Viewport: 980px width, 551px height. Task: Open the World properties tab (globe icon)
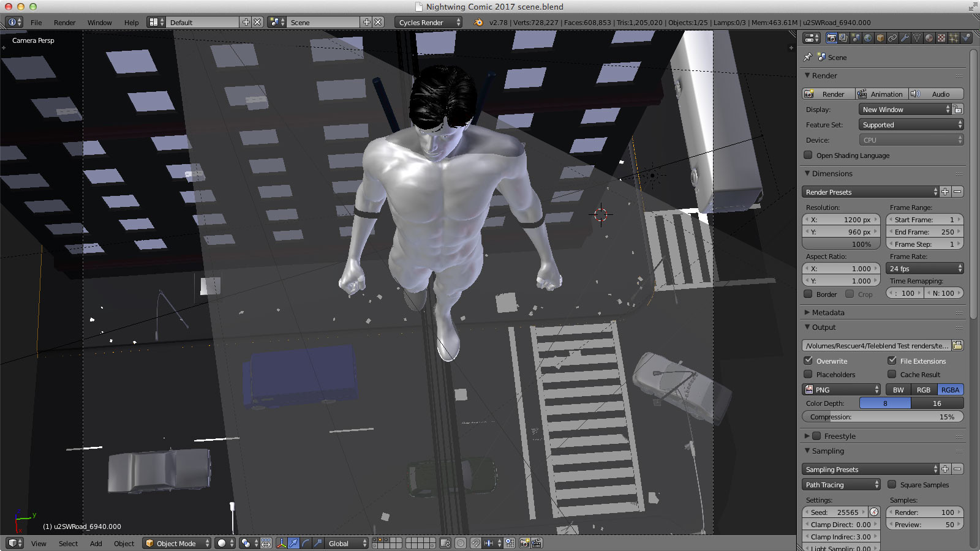coord(868,38)
